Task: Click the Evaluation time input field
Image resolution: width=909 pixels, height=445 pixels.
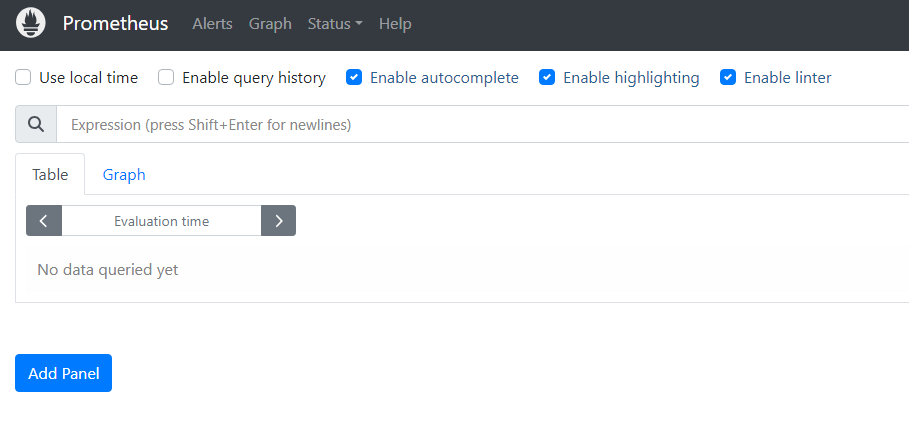Action: click(161, 221)
